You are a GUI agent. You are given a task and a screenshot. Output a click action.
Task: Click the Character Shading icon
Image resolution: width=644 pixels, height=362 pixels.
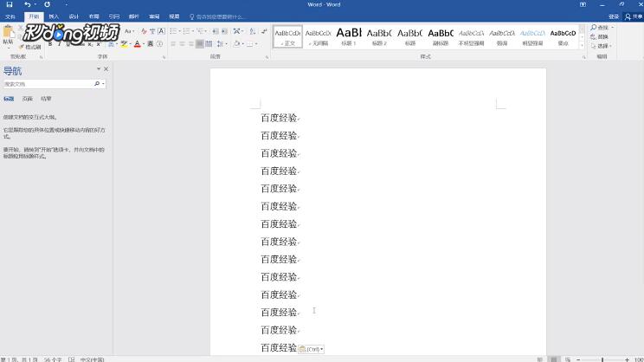coord(151,44)
